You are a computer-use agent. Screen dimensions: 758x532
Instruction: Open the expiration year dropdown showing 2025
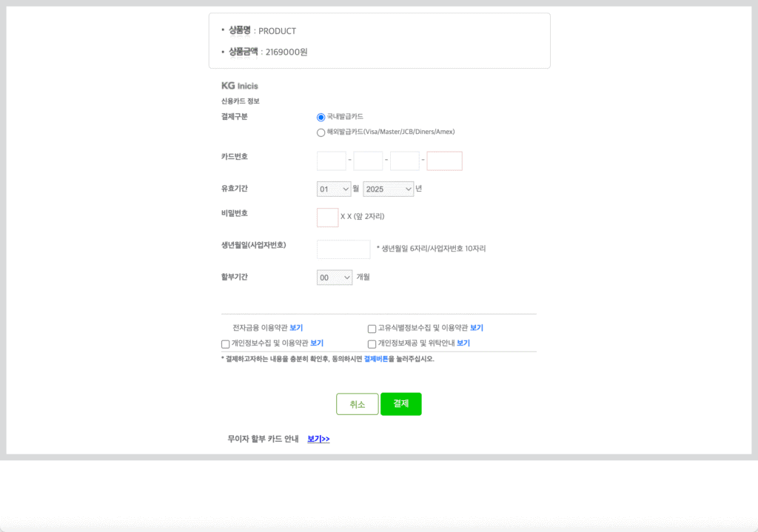click(388, 189)
